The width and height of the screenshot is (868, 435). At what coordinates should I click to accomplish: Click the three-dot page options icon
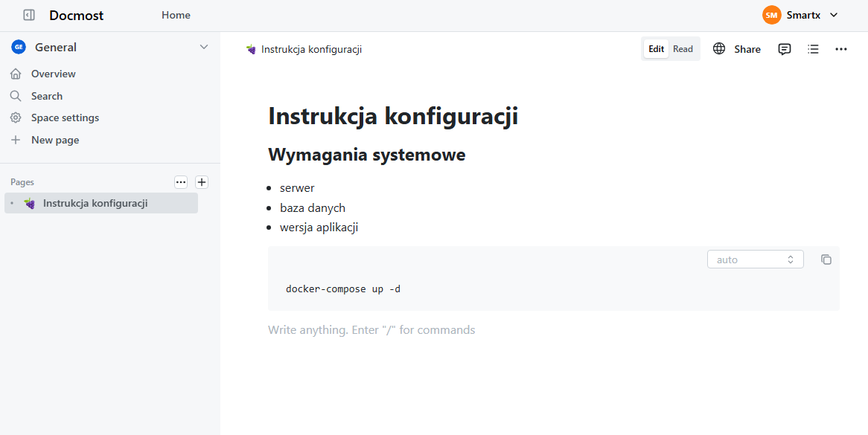841,48
